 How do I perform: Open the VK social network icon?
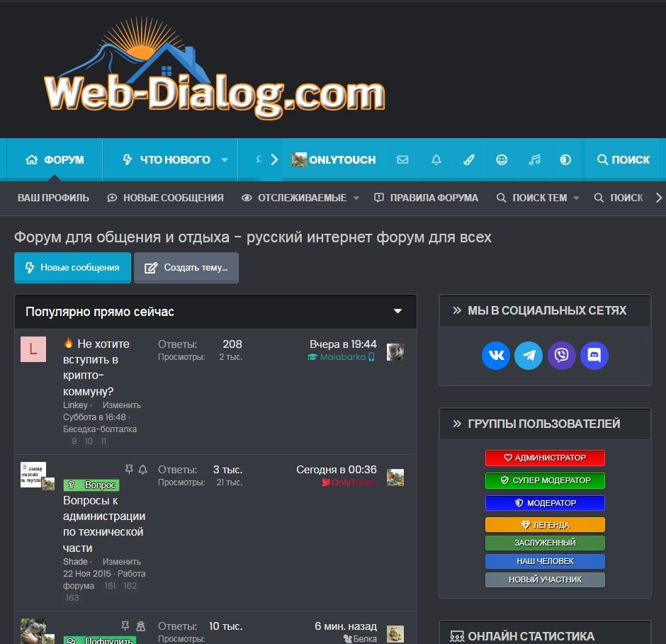click(x=496, y=355)
